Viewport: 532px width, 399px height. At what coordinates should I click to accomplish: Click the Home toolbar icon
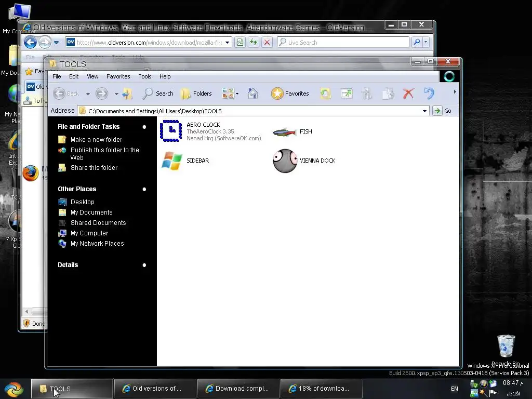pyautogui.click(x=253, y=94)
